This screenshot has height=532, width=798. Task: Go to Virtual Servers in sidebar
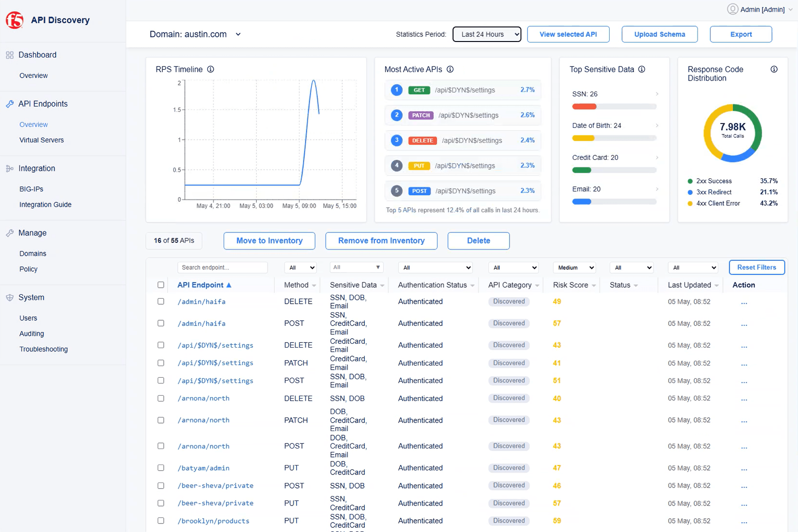(x=42, y=140)
